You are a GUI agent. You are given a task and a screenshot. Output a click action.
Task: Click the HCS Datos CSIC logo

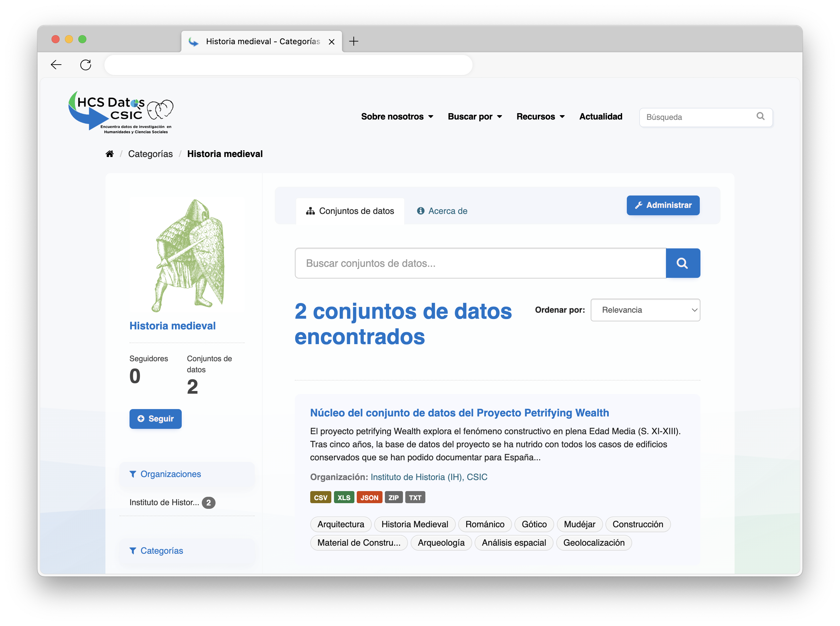pyautogui.click(x=120, y=112)
